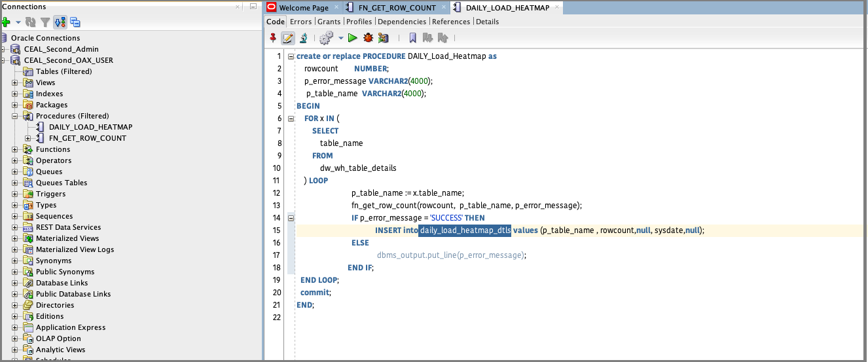The width and height of the screenshot is (868, 362).
Task: Click the Collapse All icon in Connections
Action: 75,22
